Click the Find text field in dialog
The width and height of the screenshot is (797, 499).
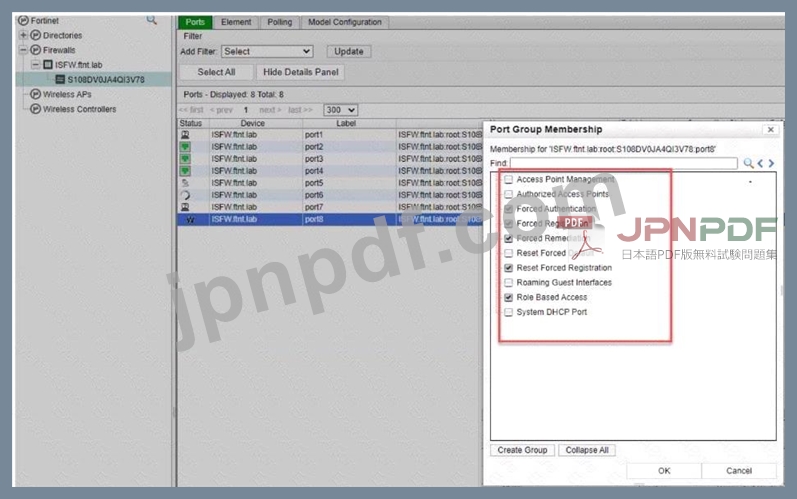(x=624, y=163)
